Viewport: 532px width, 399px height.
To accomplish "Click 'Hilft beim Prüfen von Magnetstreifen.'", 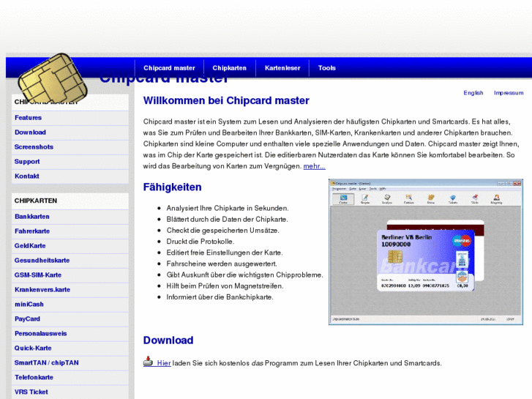I will [225, 286].
